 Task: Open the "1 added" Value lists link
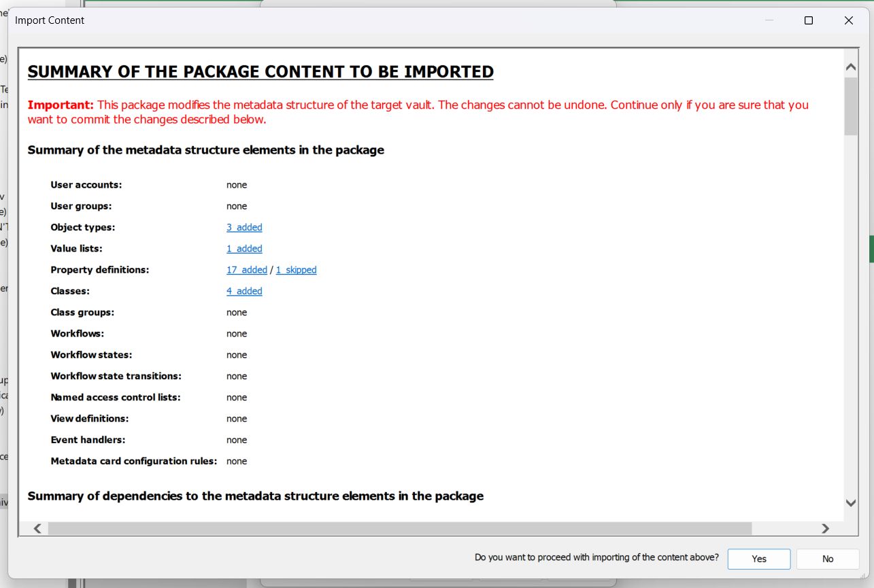(244, 249)
